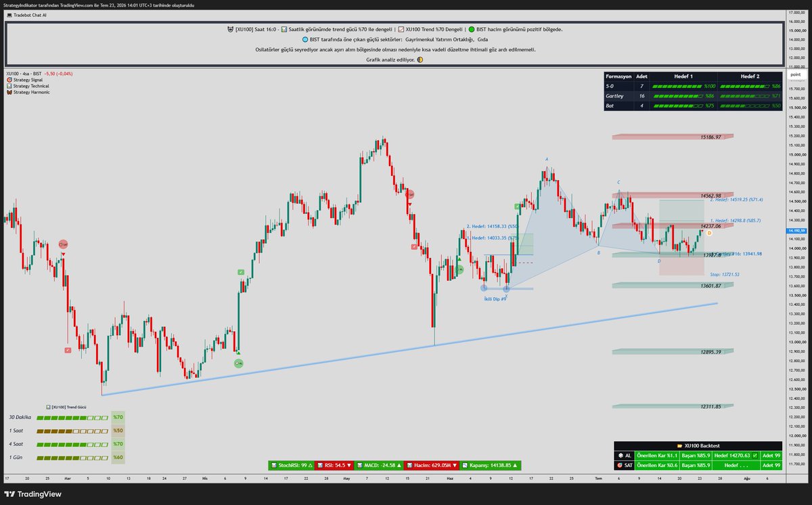
Task: Click the 1 Saat trend strength bar
Action: pos(73,431)
